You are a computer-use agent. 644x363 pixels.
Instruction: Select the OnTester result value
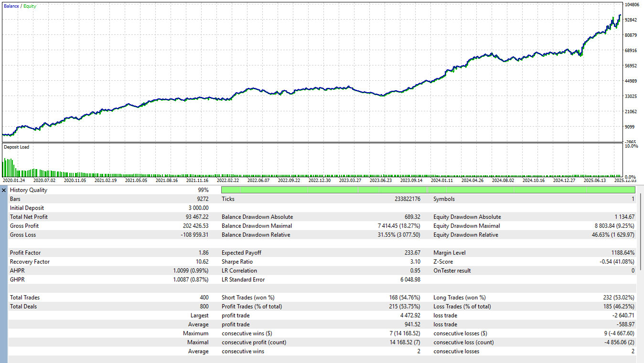click(631, 270)
